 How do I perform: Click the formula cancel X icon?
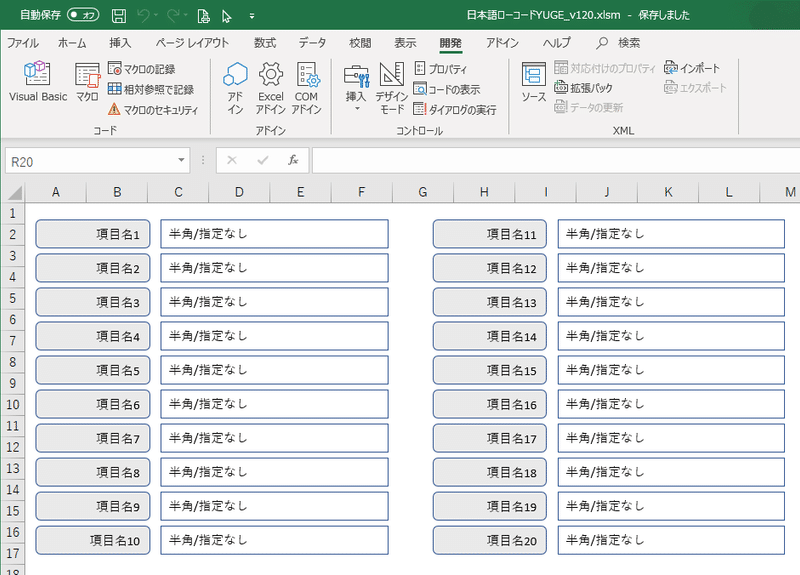click(232, 161)
